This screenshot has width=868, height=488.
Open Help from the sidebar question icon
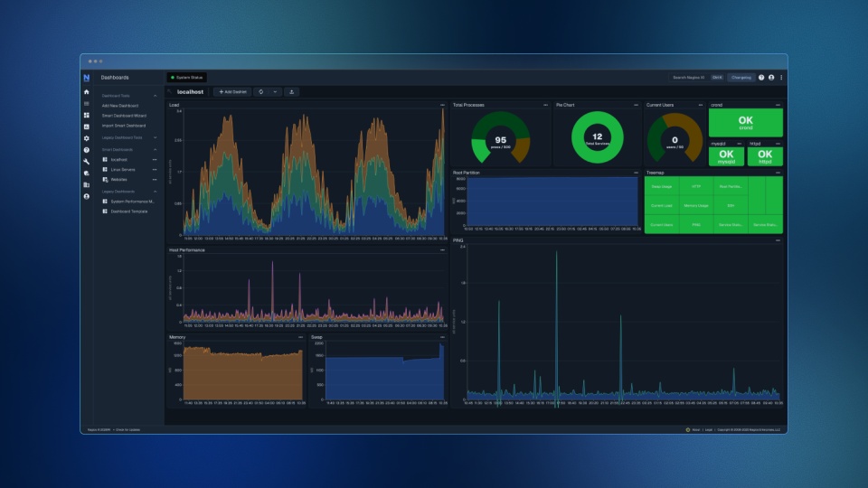click(87, 150)
